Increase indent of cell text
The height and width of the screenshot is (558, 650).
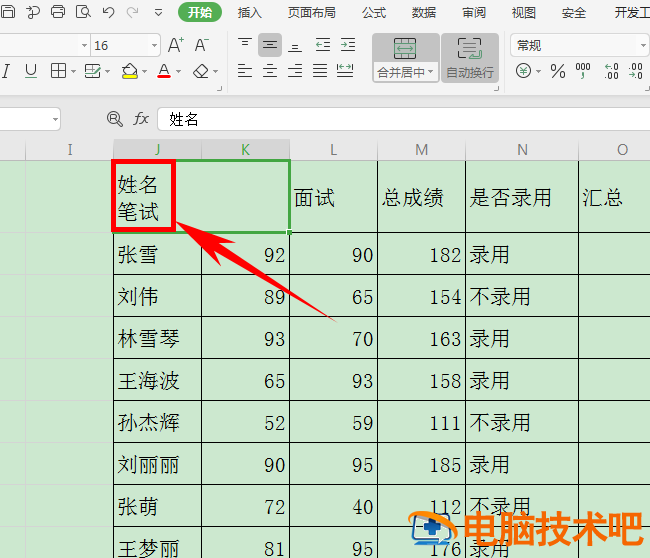[348, 44]
